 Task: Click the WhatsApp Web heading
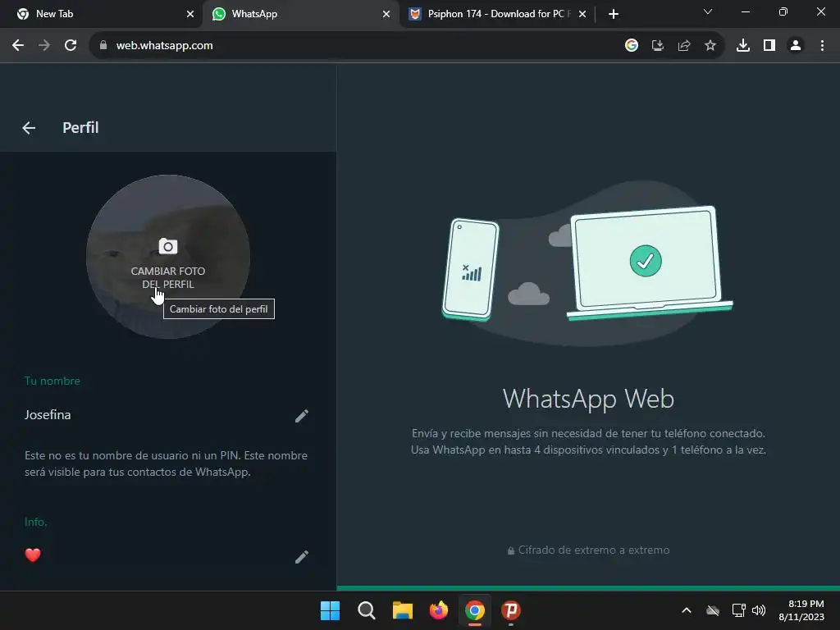(588, 399)
